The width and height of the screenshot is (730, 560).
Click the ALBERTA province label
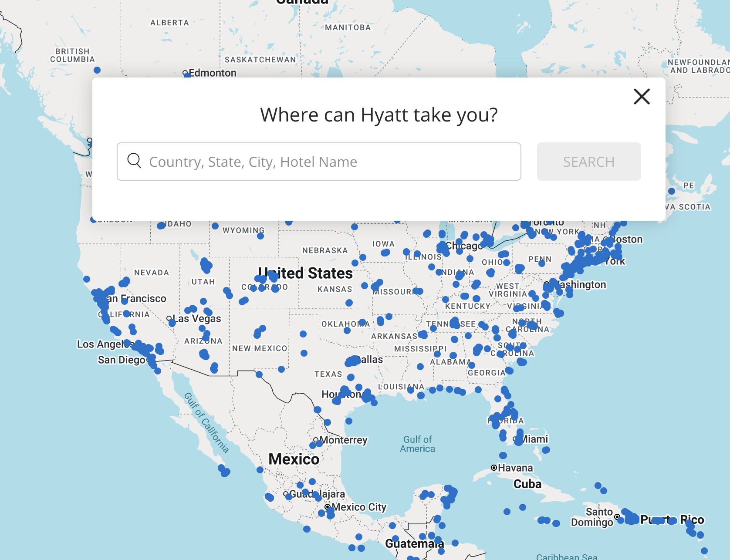(170, 23)
